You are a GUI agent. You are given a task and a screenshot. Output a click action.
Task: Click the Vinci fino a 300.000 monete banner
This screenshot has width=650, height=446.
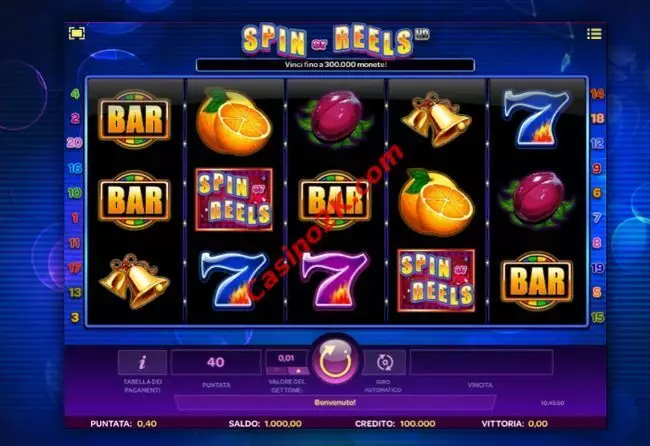(x=335, y=65)
